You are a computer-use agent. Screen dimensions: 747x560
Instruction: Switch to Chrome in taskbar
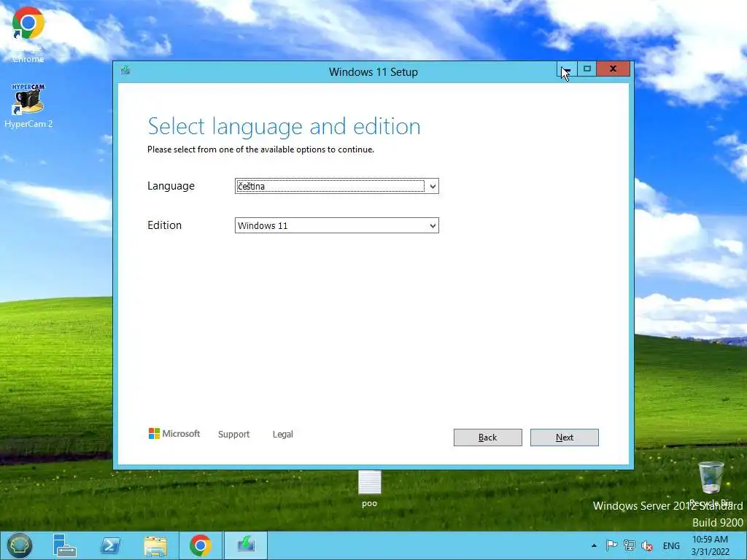(x=201, y=545)
